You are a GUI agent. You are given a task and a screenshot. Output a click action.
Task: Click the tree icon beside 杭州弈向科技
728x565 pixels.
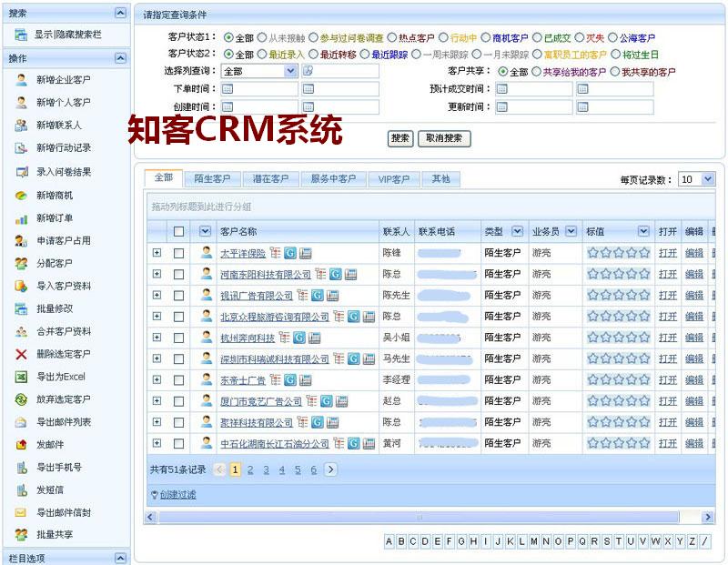pos(284,338)
